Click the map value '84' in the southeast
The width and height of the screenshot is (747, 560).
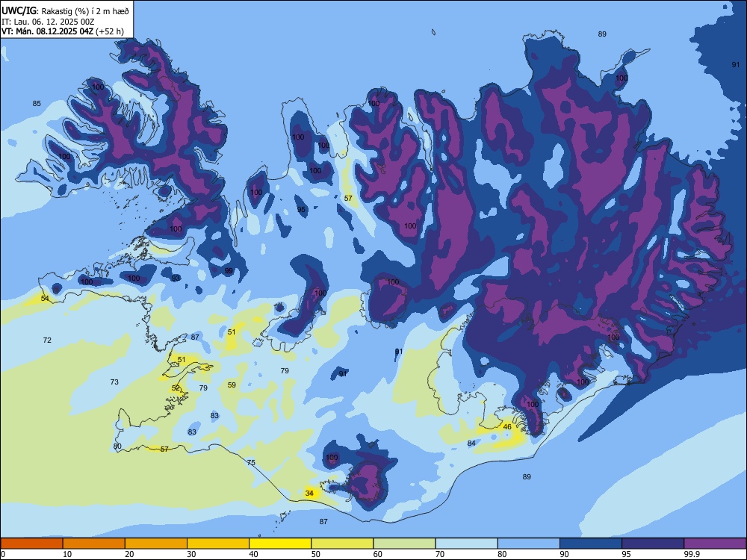coord(471,444)
